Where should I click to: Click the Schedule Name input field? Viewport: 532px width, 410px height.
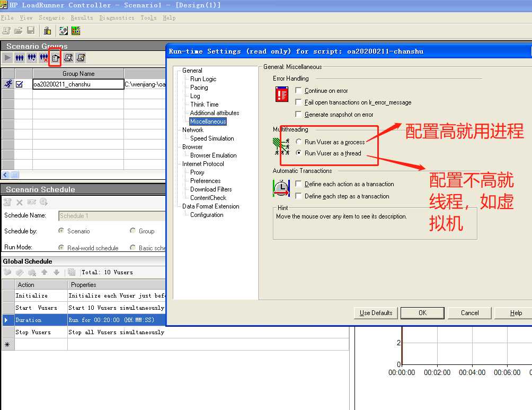(x=112, y=216)
